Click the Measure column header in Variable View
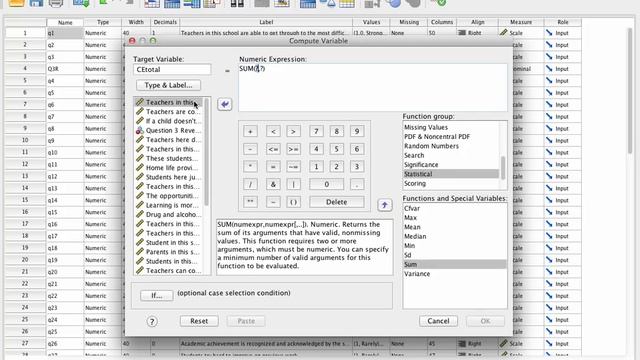The width and height of the screenshot is (640, 360). 521,22
